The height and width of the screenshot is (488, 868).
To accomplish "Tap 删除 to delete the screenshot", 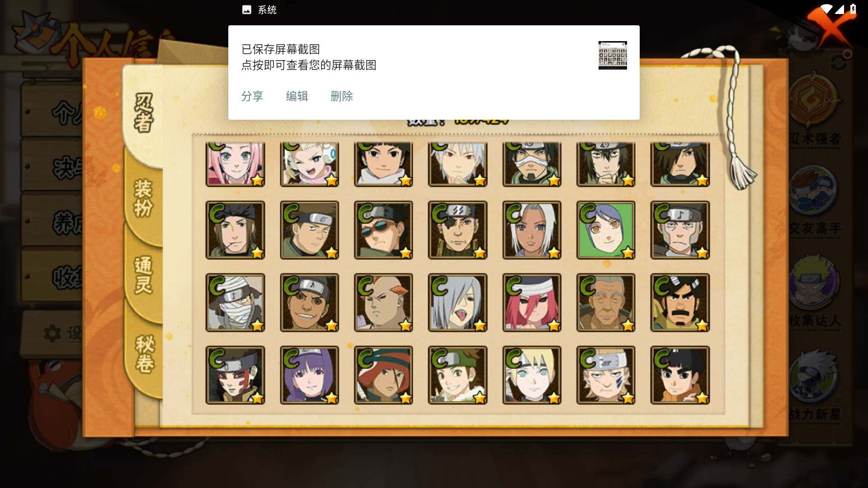I will point(342,96).
